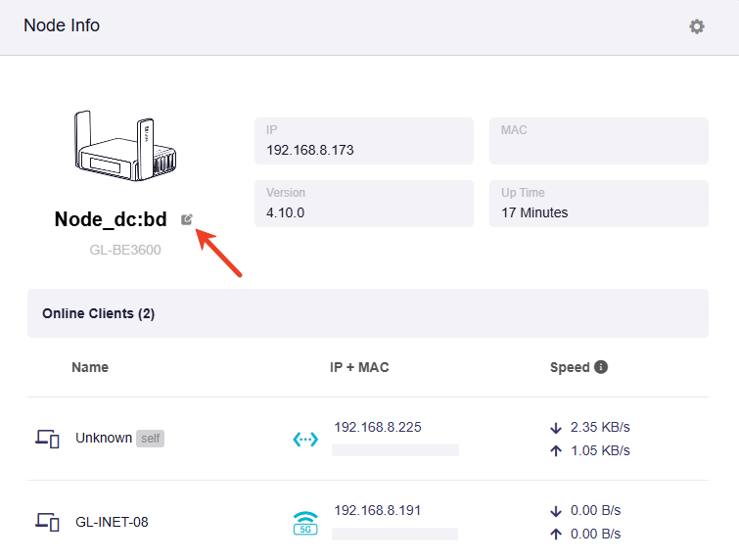Click the GL-INET-08 client name
The image size is (739, 560).
[x=112, y=522]
